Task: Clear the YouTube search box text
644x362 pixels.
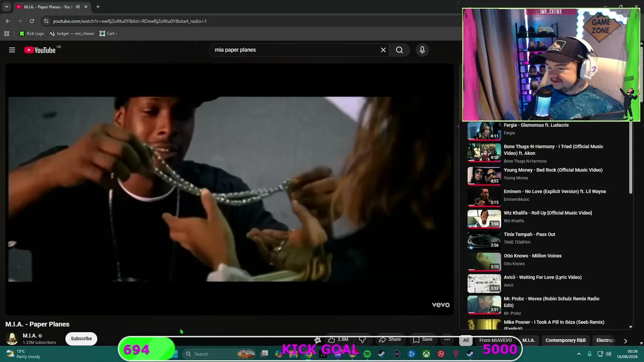Action: [x=383, y=50]
